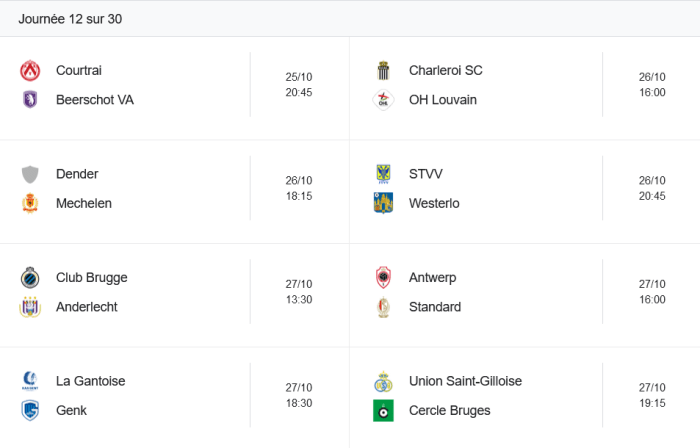Image resolution: width=700 pixels, height=448 pixels.
Task: Open the La Gantoise team name
Action: tap(91, 381)
